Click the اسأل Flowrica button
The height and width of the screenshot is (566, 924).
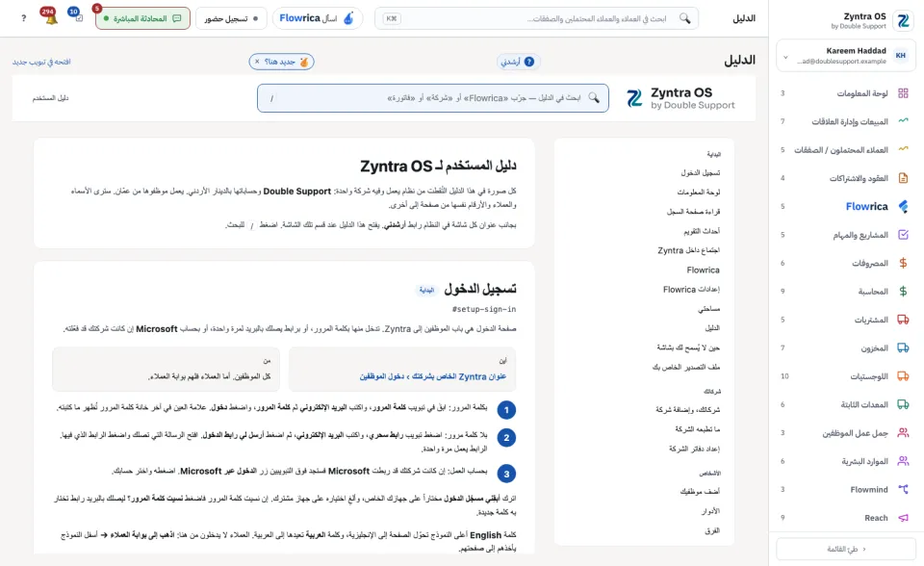click(x=317, y=18)
